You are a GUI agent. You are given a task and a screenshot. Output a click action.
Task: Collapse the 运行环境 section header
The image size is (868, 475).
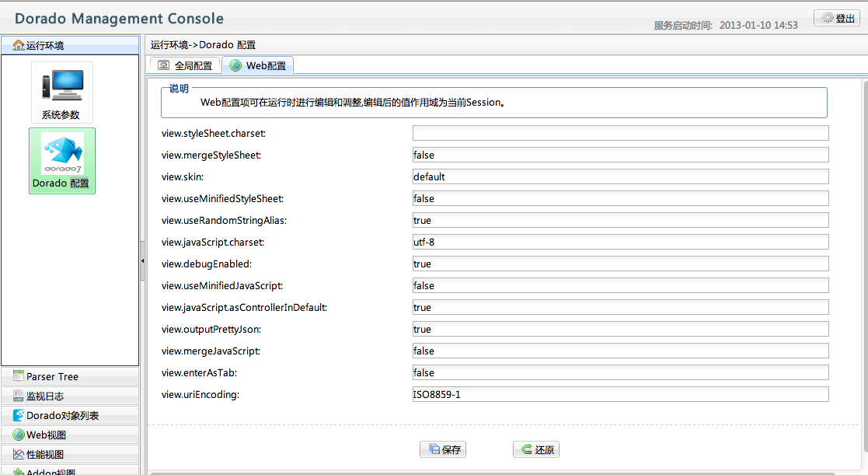click(x=70, y=46)
